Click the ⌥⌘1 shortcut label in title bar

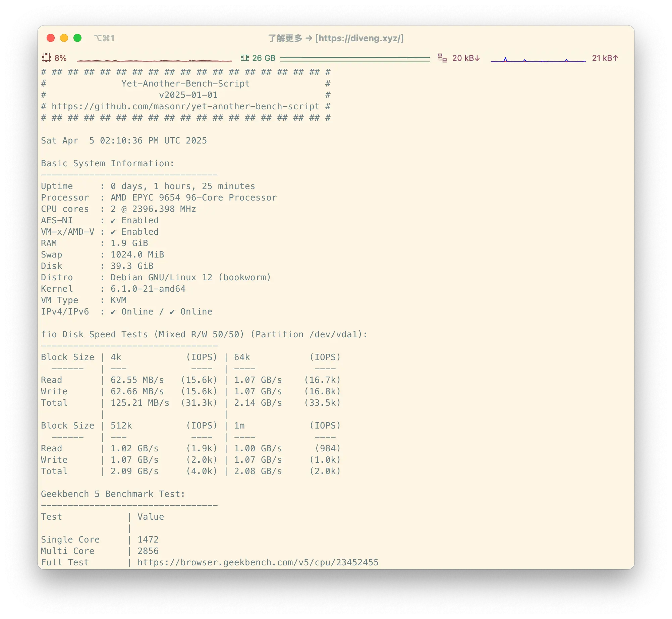click(104, 38)
